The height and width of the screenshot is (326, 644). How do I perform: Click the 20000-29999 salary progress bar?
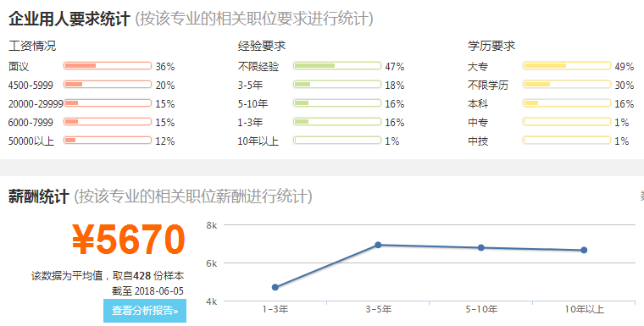108,102
